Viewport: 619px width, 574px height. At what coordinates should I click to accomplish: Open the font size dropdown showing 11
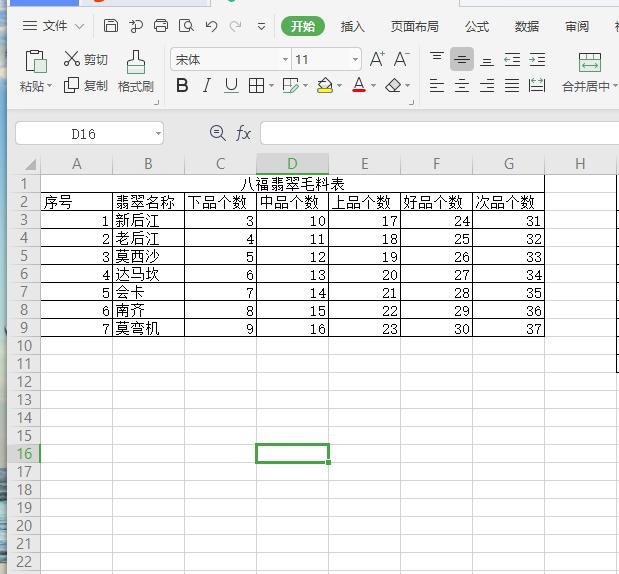355,59
